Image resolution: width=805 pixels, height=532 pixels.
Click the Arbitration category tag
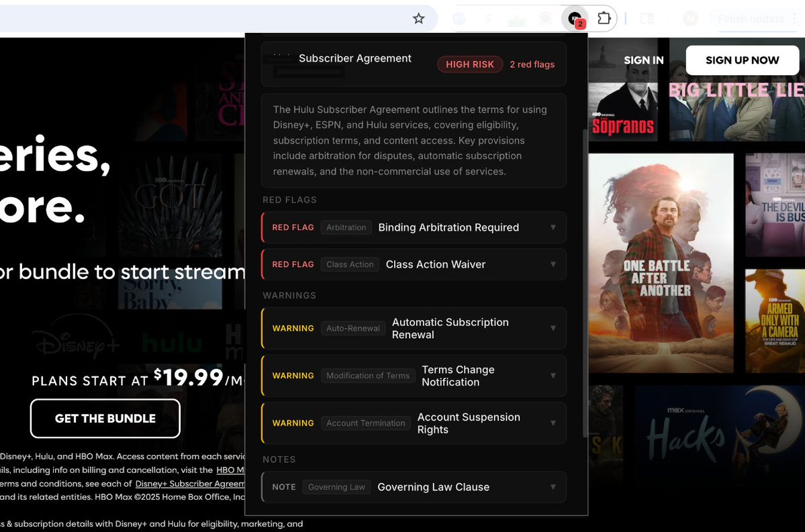[346, 227]
